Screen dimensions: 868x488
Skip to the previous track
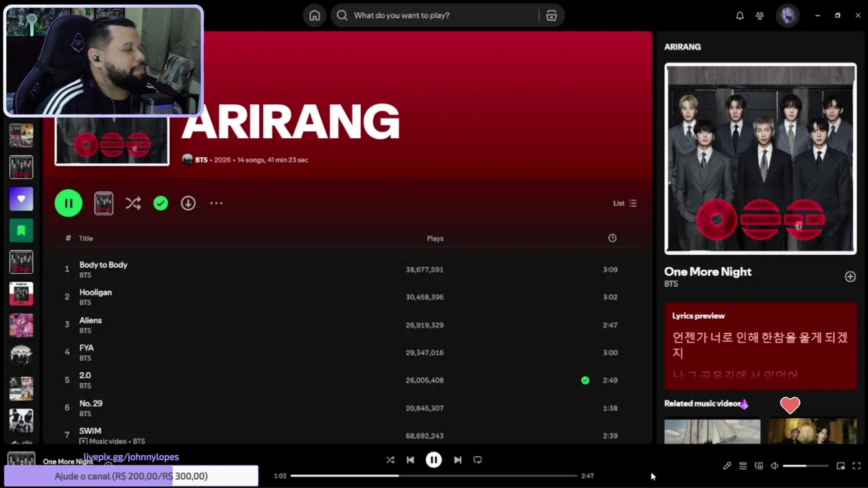(x=410, y=460)
